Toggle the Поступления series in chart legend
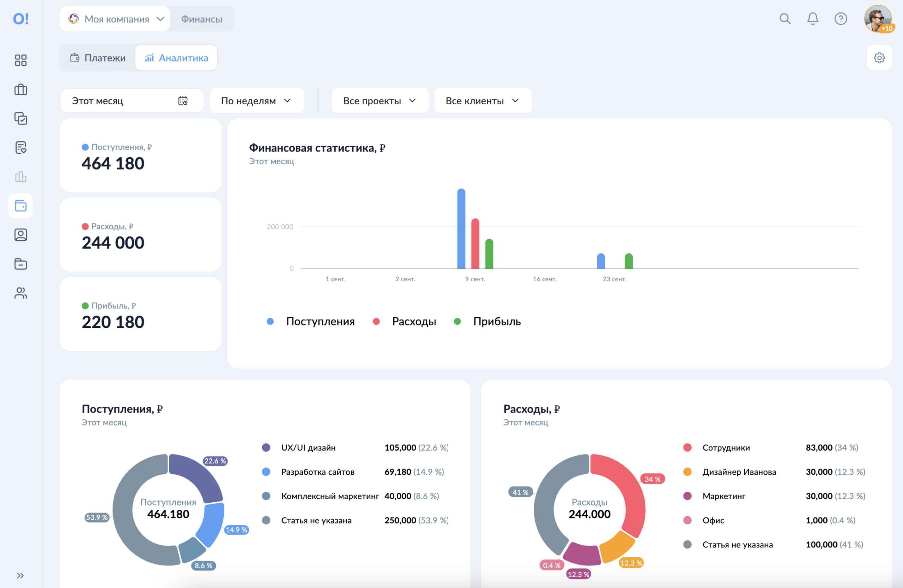The width and height of the screenshot is (903, 588). (x=311, y=321)
